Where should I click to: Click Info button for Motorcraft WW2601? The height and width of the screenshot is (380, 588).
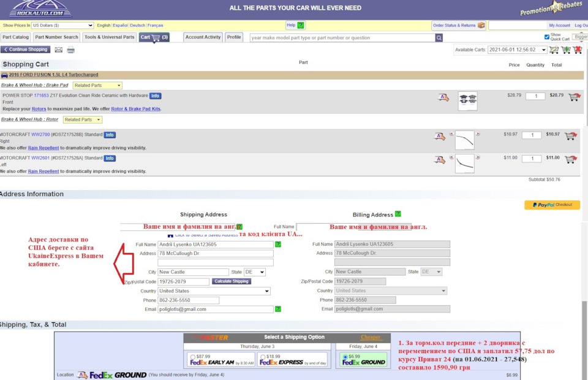110,158
